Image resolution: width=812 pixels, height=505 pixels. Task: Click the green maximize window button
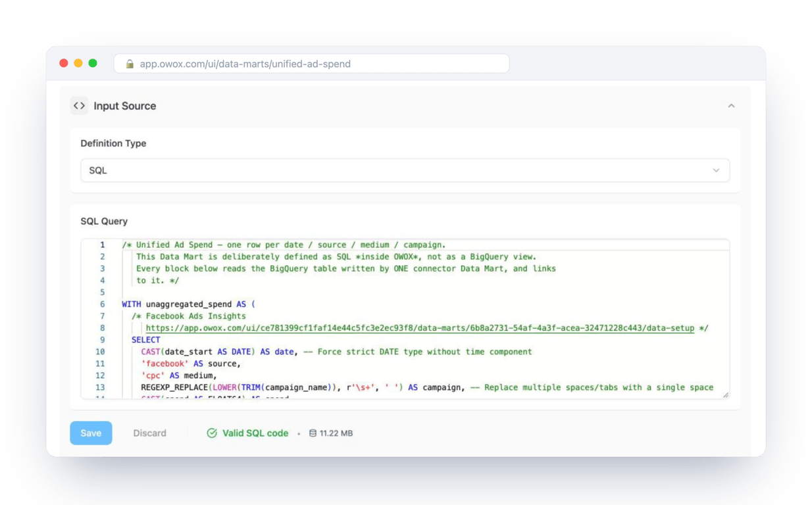coord(93,63)
